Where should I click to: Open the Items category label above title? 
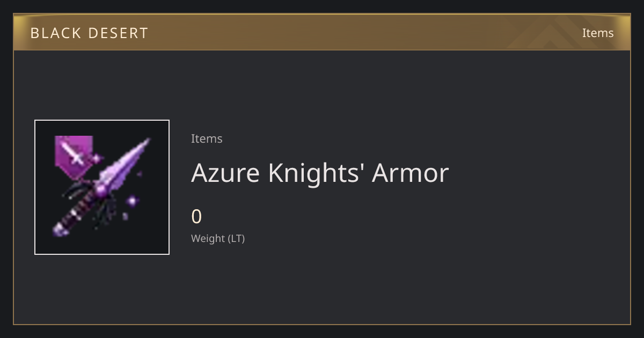[x=207, y=138]
